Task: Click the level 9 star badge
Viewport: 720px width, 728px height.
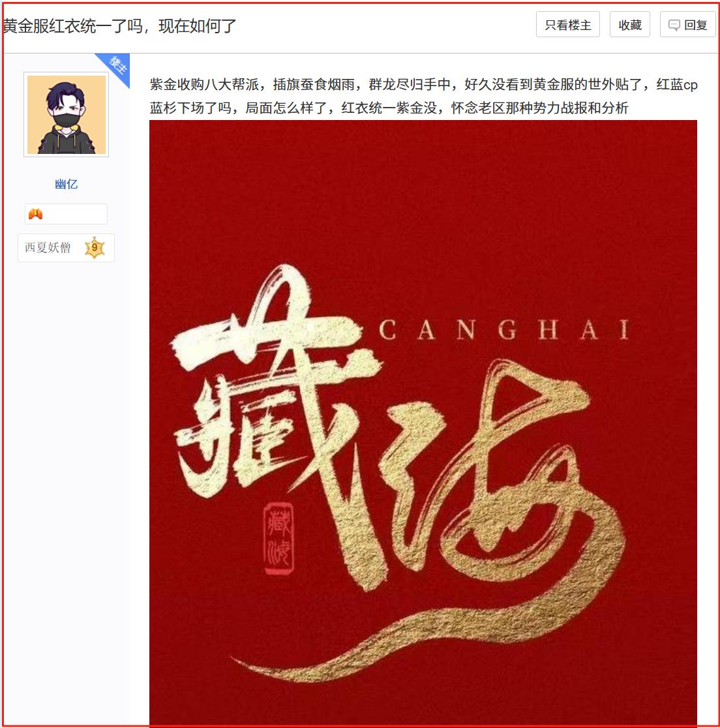Action: (94, 247)
